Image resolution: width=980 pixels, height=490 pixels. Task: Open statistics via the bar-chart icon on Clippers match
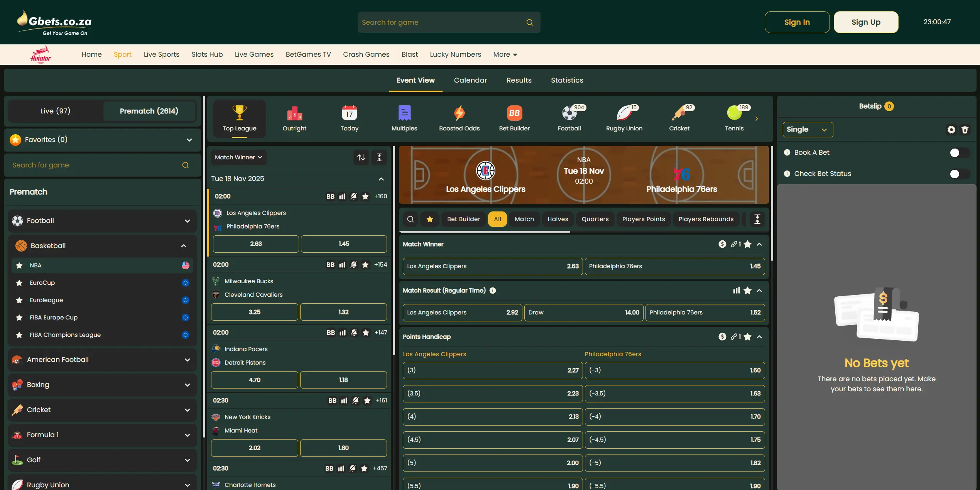pos(342,196)
